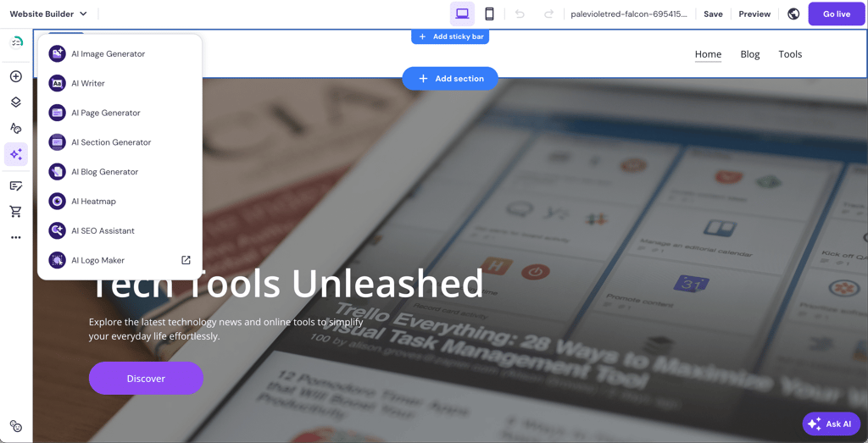Image resolution: width=868 pixels, height=443 pixels.
Task: Click the undo arrow icon
Action: 520,14
